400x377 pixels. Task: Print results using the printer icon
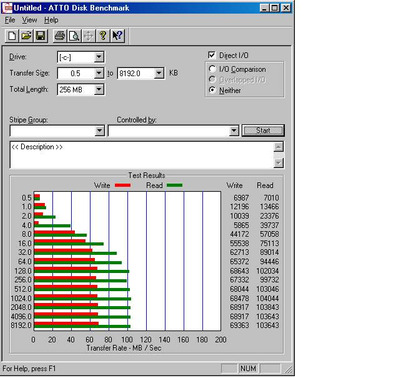click(x=60, y=35)
